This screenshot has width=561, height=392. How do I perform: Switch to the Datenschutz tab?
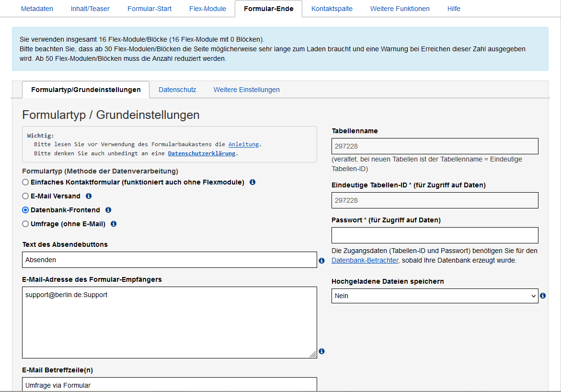pos(177,90)
